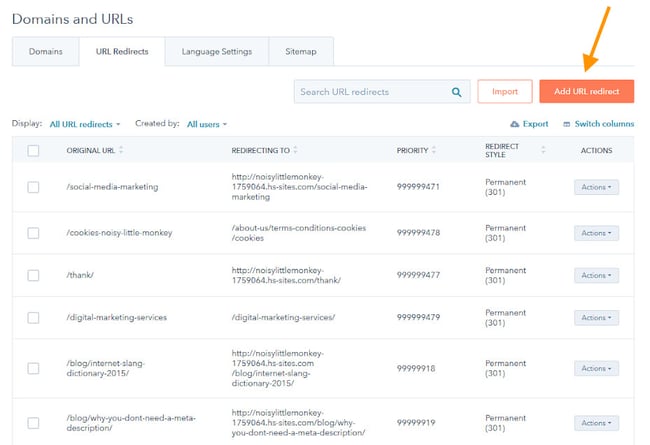Click the /social-media-marketing original URL

[112, 187]
